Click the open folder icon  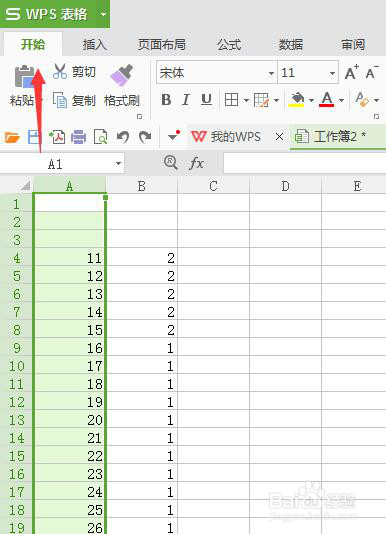tap(12, 137)
